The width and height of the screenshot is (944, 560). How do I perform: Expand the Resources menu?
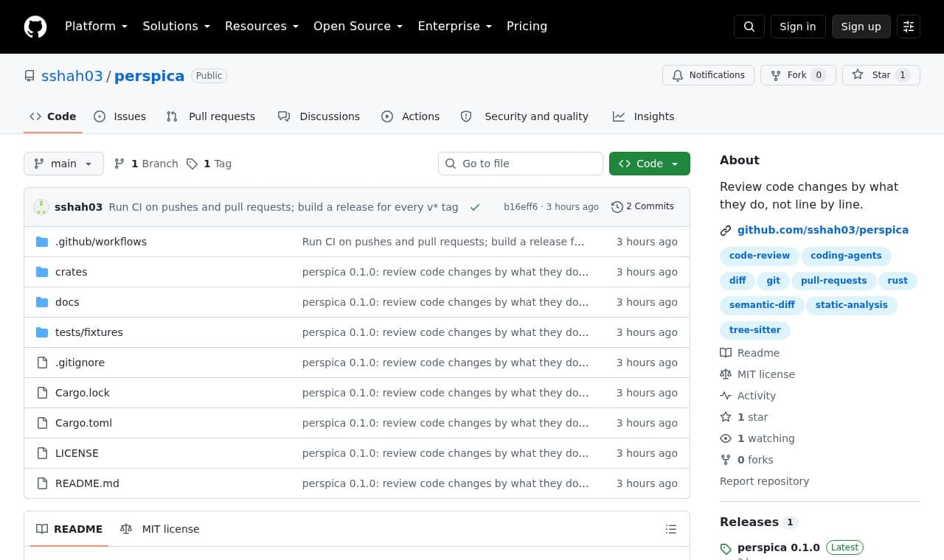pos(262,27)
